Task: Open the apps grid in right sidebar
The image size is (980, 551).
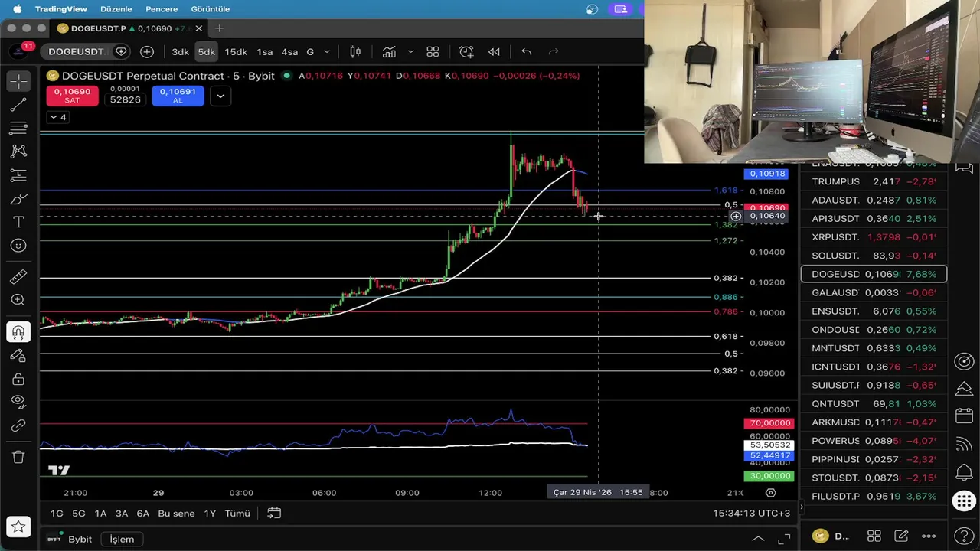Action: pos(964,502)
